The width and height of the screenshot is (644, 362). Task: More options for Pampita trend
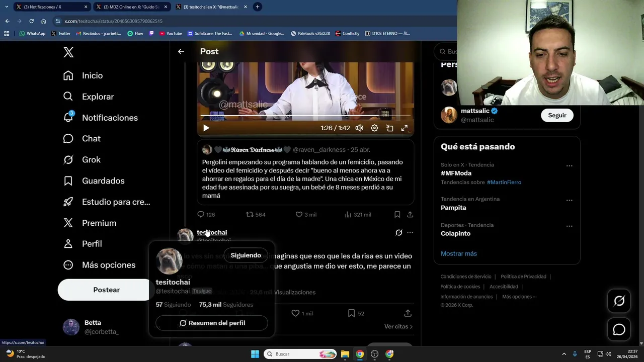pyautogui.click(x=569, y=200)
